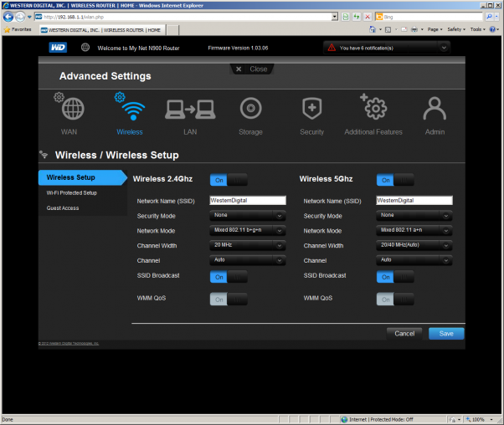Open 5Ghz Network Mode dropdown
The width and height of the screenshot is (504, 425).
click(414, 230)
